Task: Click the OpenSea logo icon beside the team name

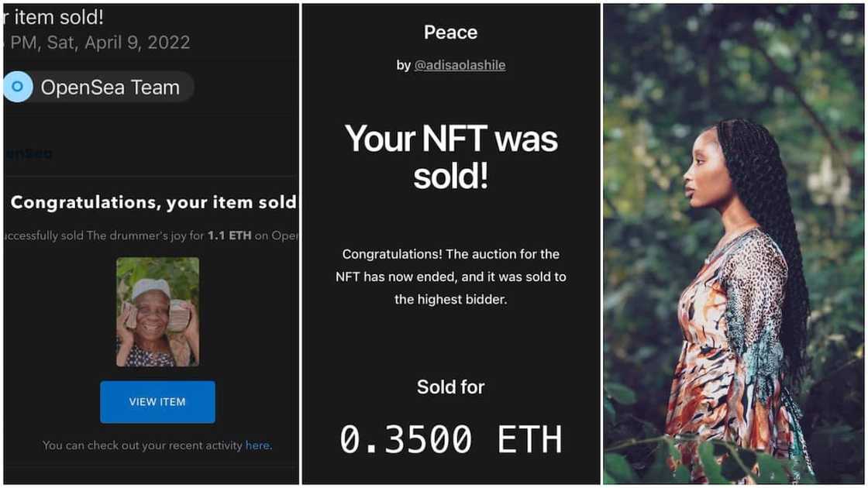Action: (x=17, y=87)
